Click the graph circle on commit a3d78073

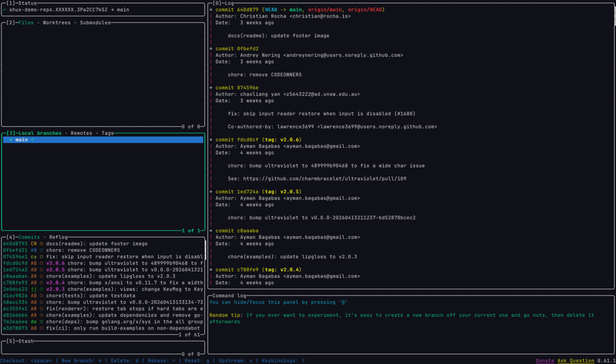[x=42, y=328]
